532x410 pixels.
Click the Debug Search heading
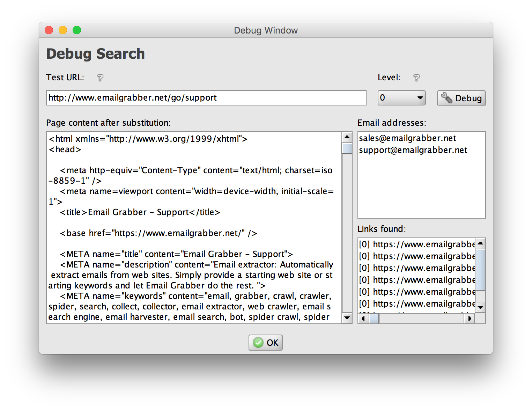(95, 54)
